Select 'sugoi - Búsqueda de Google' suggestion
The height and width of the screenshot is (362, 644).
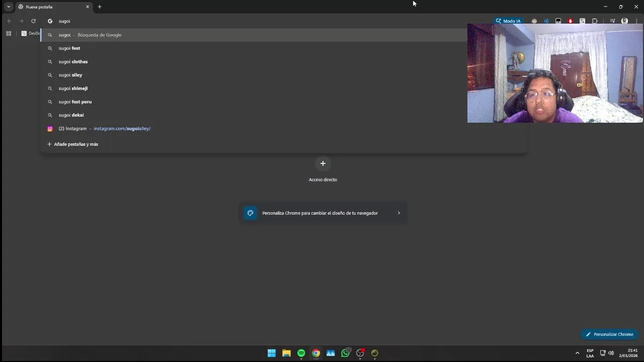click(254, 35)
